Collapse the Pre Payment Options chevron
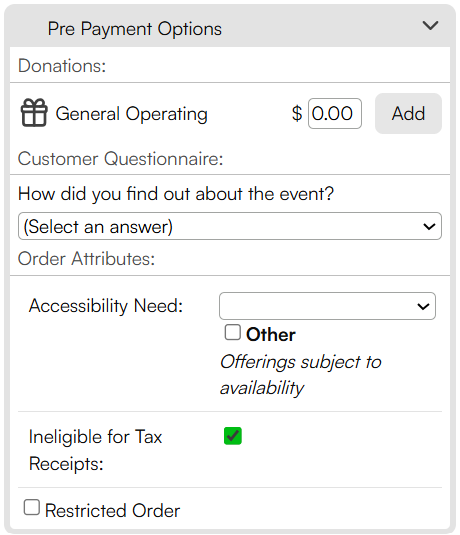 click(430, 26)
